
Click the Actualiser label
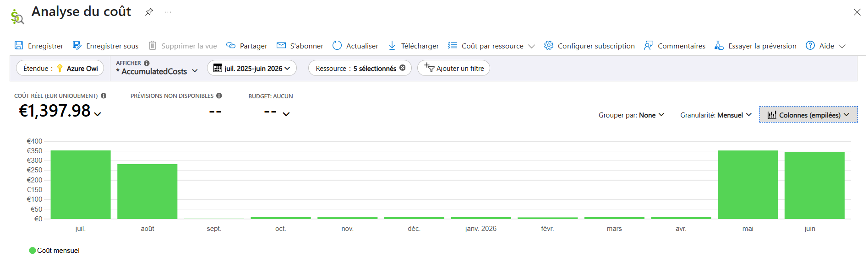[x=362, y=46]
